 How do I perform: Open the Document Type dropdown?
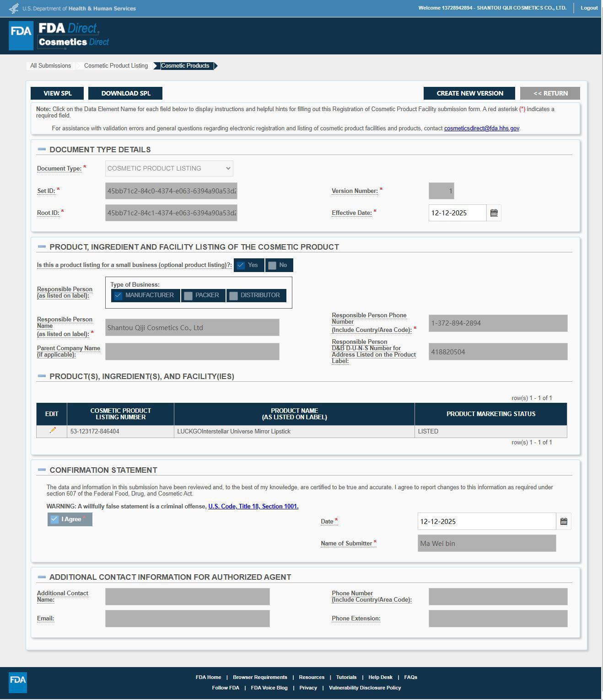pos(169,168)
